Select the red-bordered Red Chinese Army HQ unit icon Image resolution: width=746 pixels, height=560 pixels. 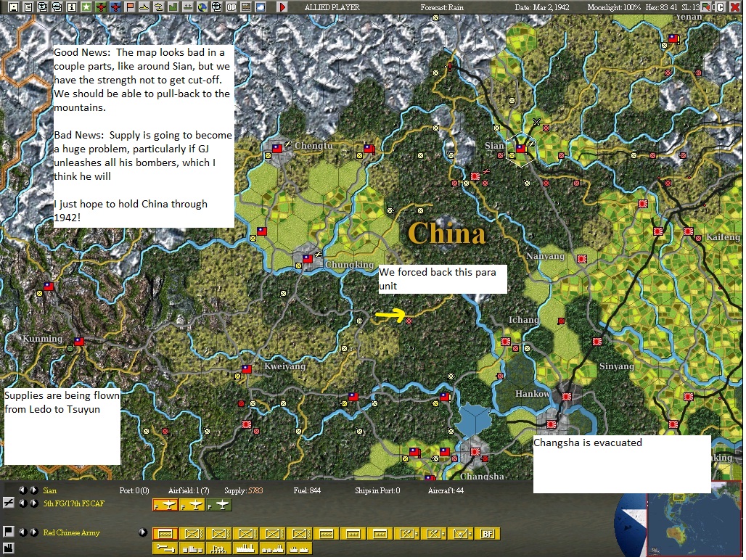165,534
